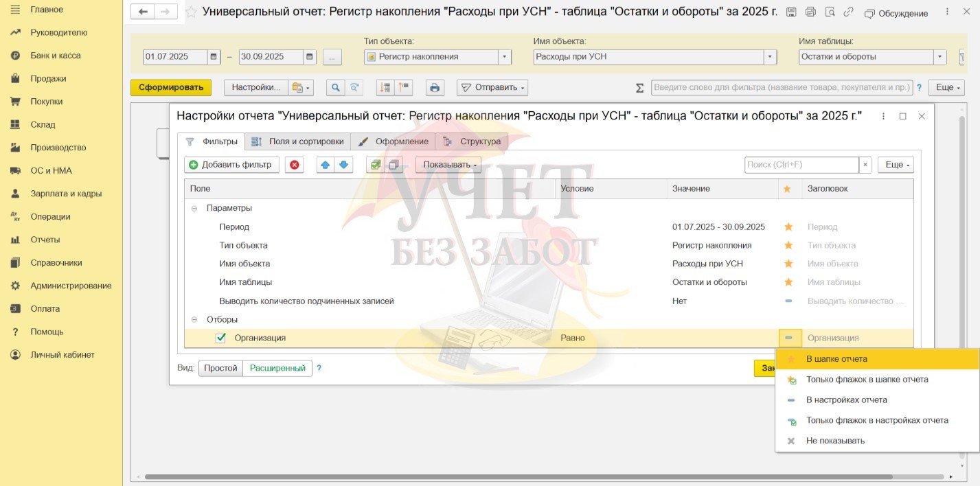This screenshot has height=486, width=980.
Task: Open calendar picker for start date
Action: click(214, 57)
